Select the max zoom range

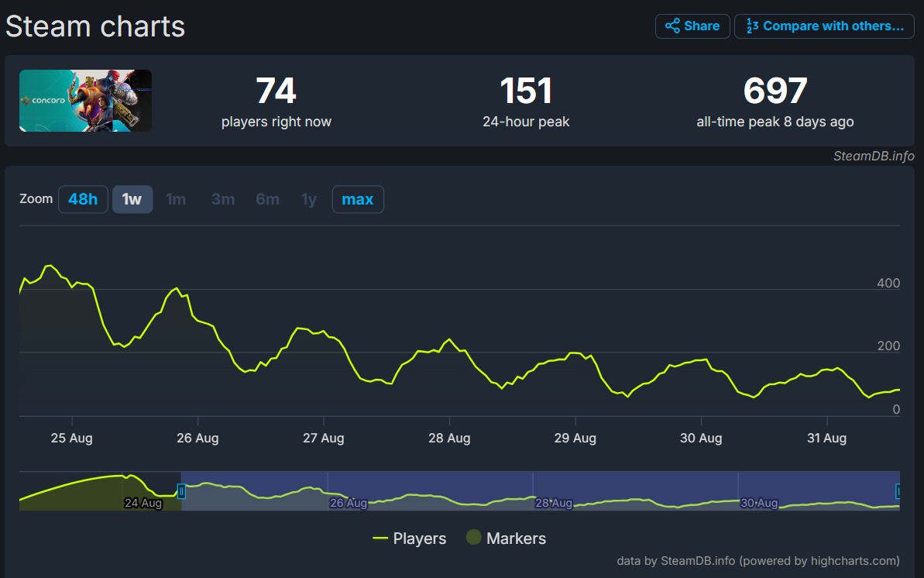[x=358, y=199]
